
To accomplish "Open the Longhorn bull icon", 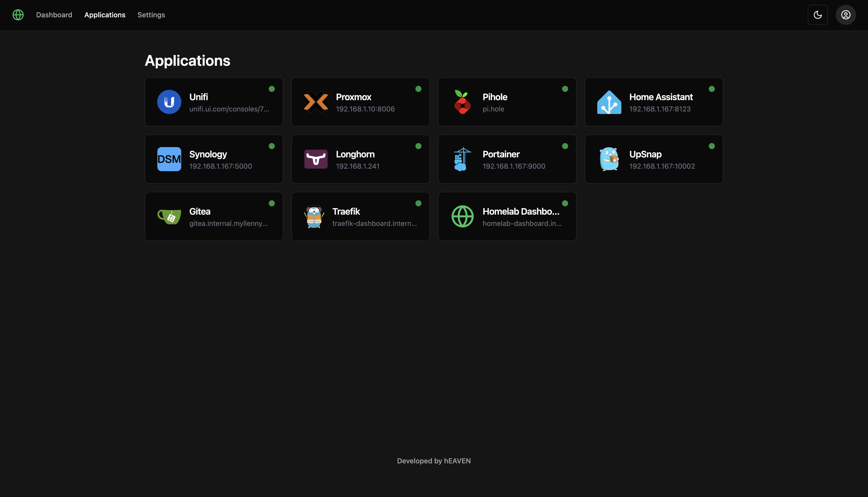I will click(x=316, y=159).
